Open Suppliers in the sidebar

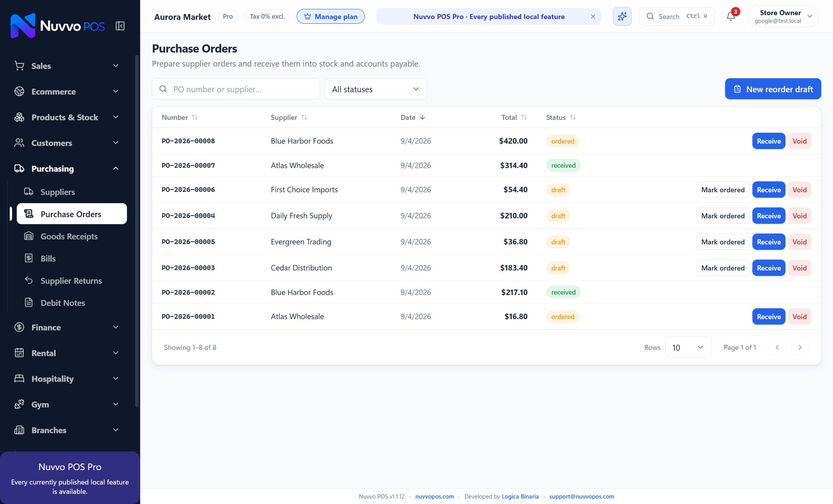[x=72, y=192]
